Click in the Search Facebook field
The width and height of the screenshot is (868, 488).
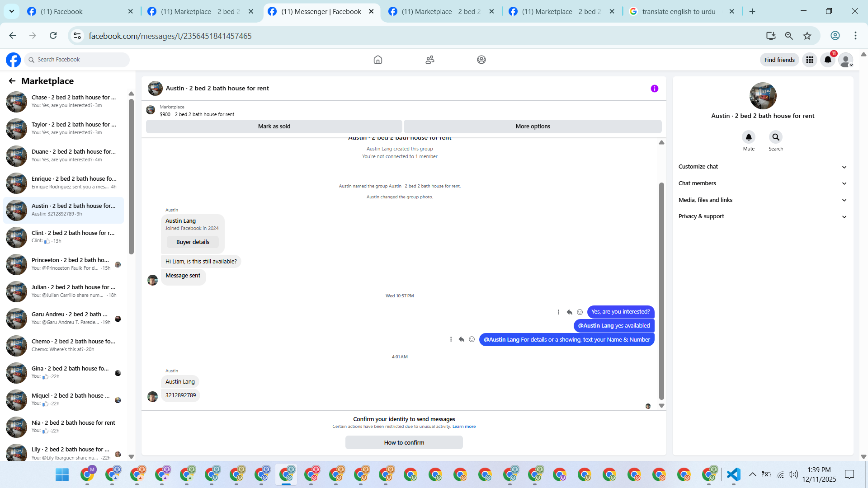click(80, 60)
